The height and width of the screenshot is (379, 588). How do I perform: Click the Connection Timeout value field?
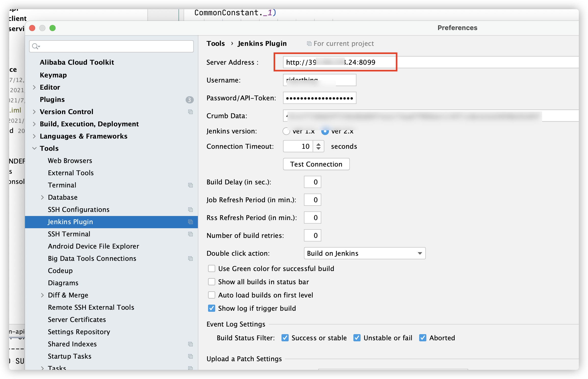(298, 146)
